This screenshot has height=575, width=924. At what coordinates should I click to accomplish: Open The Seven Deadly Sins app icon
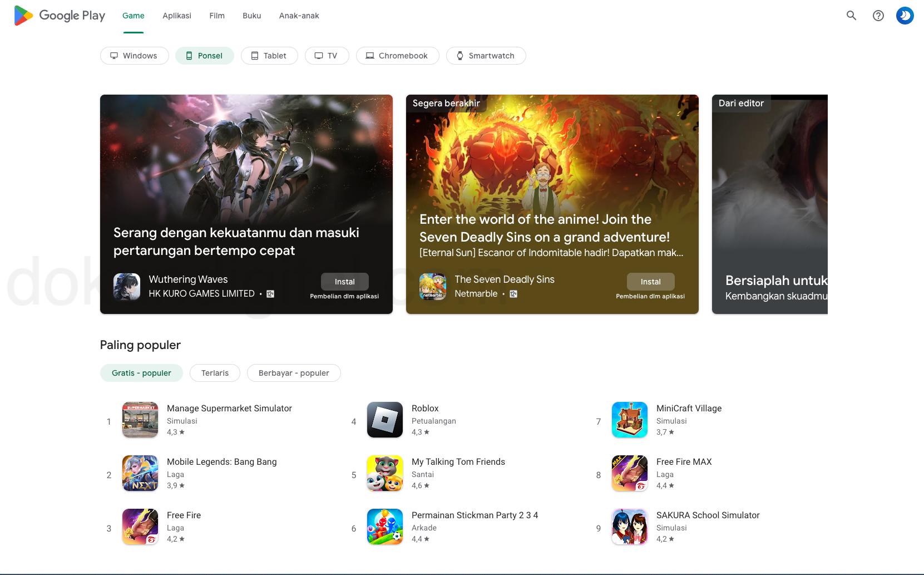click(433, 287)
